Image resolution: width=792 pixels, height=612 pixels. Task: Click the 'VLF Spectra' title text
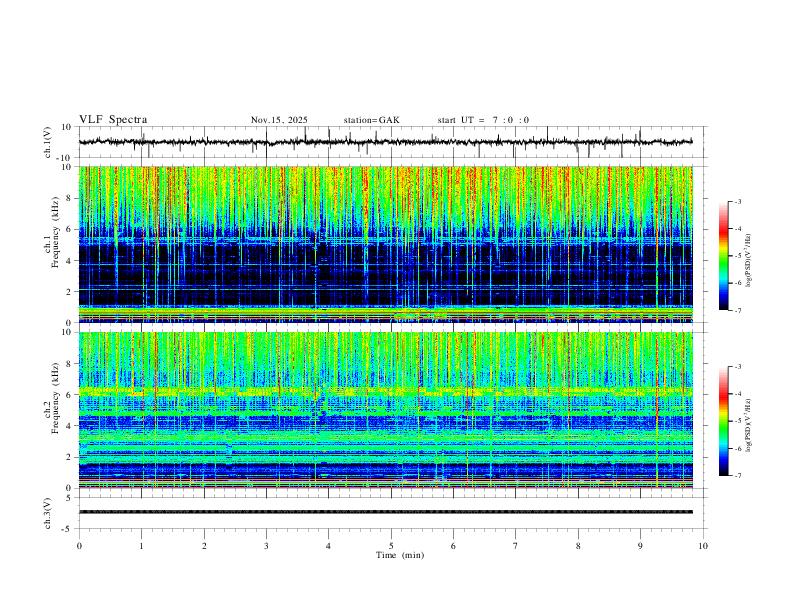coord(113,120)
